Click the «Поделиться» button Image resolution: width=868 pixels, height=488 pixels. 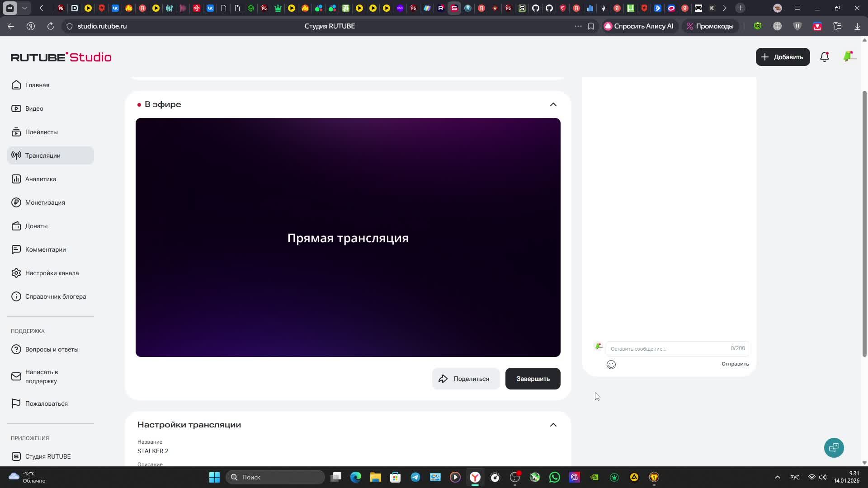point(465,379)
